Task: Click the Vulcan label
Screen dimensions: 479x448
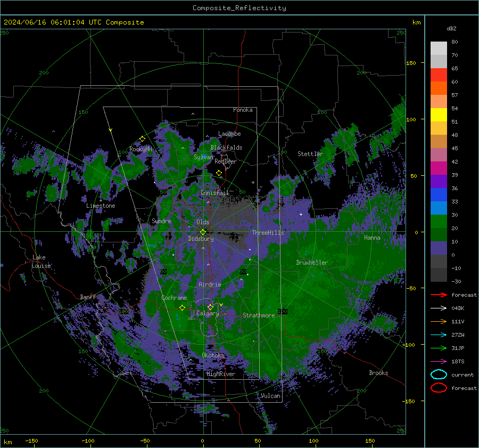Action: 270,396
